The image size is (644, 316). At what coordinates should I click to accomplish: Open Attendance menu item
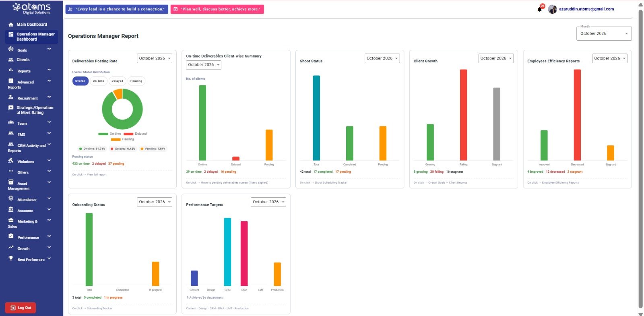(x=31, y=199)
